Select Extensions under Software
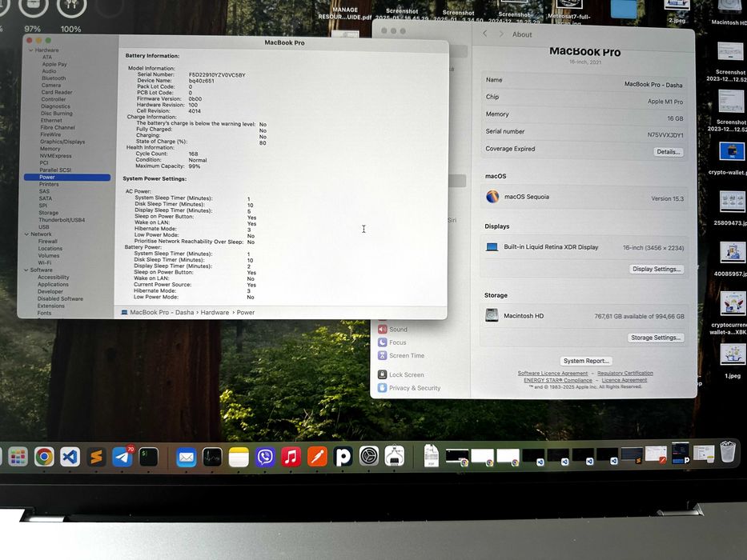This screenshot has height=560, width=747. point(50,306)
